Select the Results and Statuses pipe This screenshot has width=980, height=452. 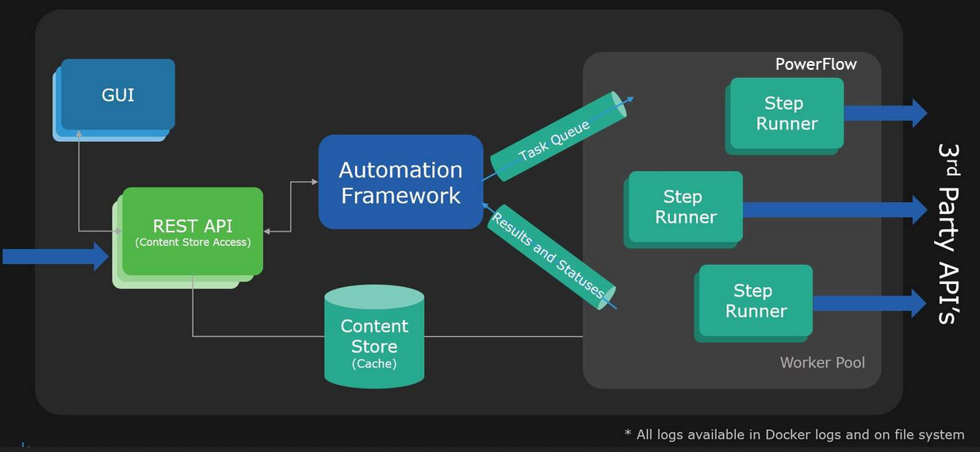[549, 255]
